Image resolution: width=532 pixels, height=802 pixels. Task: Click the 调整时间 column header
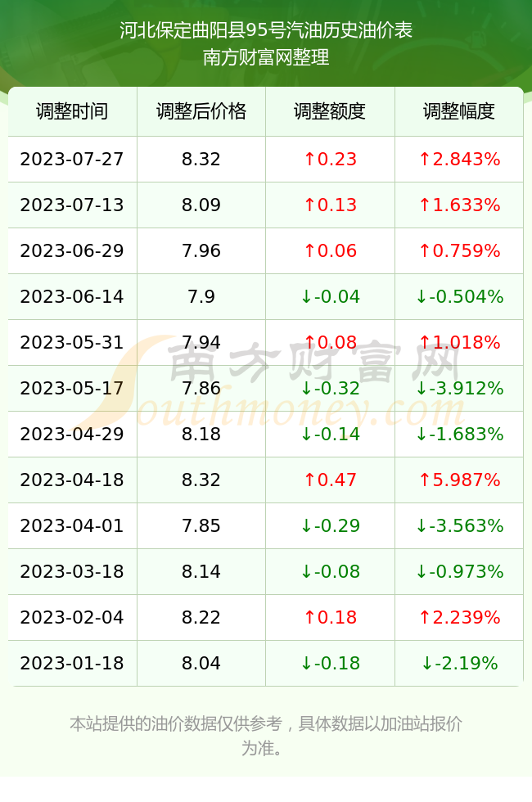[x=72, y=111]
